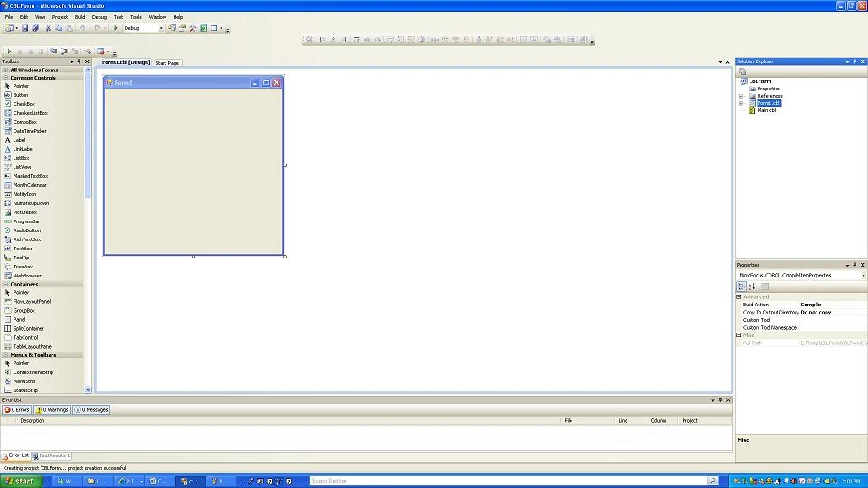Collapse the Menus & Toolbars toolbox group
The width and height of the screenshot is (868, 488).
[5, 354]
